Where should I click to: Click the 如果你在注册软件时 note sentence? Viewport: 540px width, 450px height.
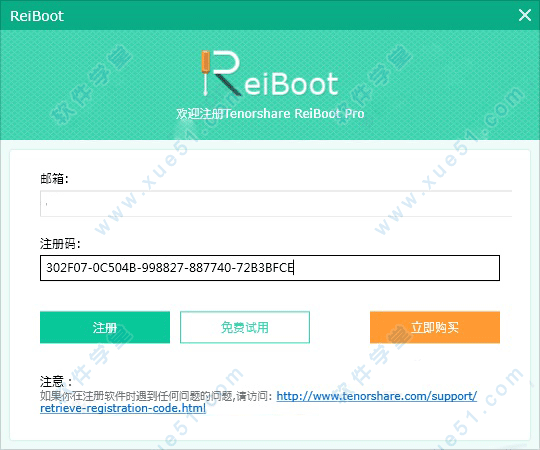pos(156,396)
